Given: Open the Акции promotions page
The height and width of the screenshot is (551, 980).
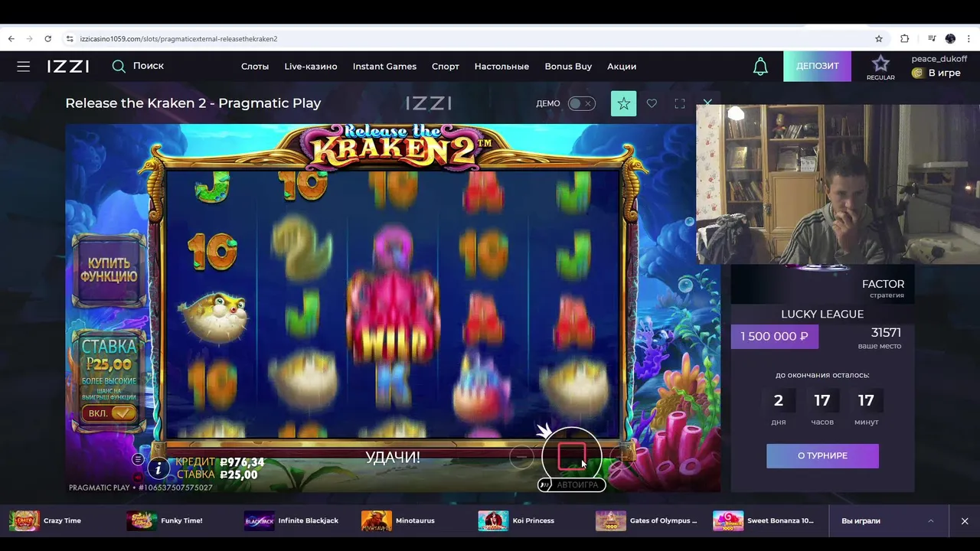Looking at the screenshot, I should pyautogui.click(x=622, y=67).
